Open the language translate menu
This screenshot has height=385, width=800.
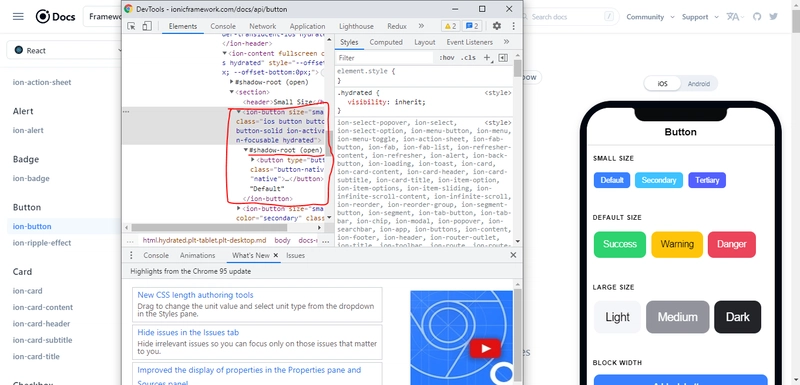click(735, 17)
